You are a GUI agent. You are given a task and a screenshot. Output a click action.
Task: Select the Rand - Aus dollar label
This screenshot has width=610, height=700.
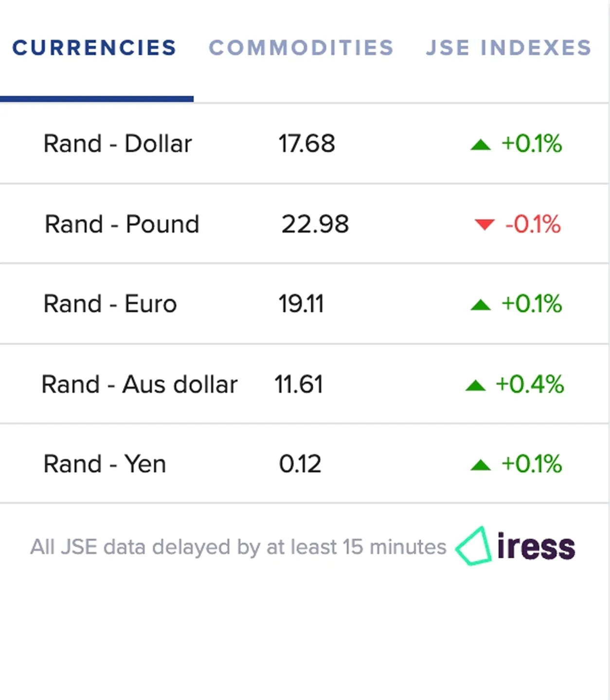pyautogui.click(x=140, y=385)
